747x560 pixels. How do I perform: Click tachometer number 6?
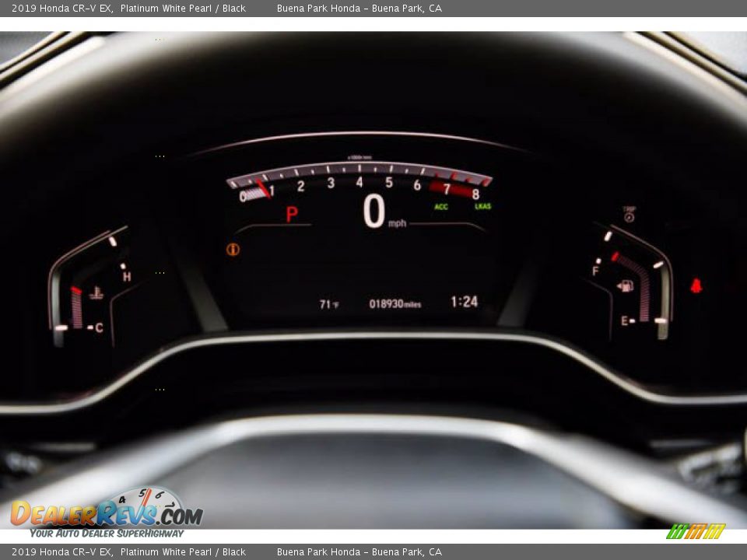point(417,185)
